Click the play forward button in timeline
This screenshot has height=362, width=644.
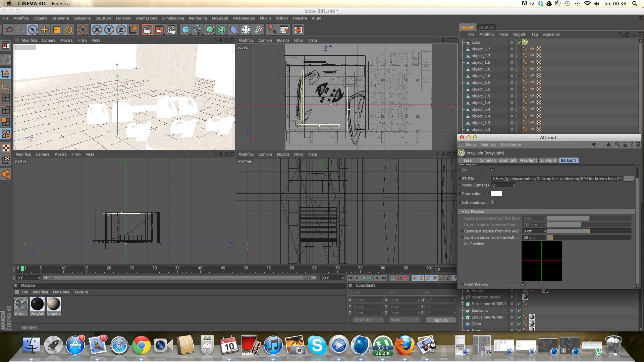pyautogui.click(x=370, y=278)
